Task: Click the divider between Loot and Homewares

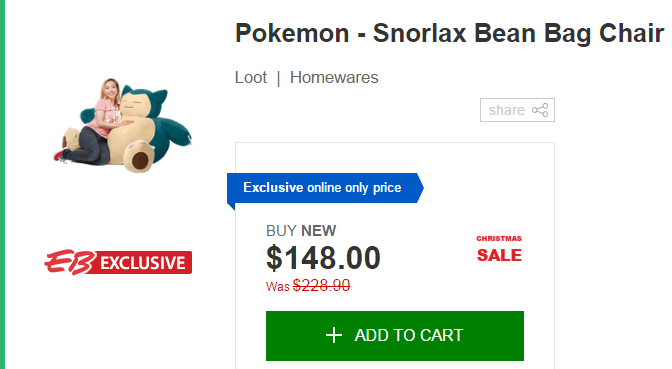Action: (x=279, y=78)
